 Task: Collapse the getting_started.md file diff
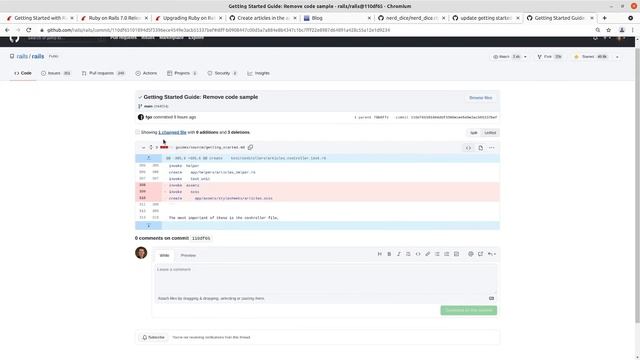(143, 147)
